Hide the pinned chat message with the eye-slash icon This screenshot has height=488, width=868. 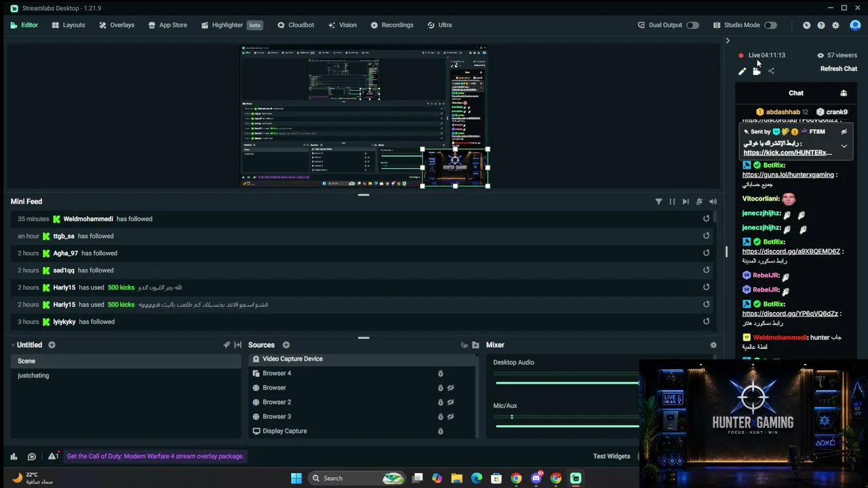[844, 131]
